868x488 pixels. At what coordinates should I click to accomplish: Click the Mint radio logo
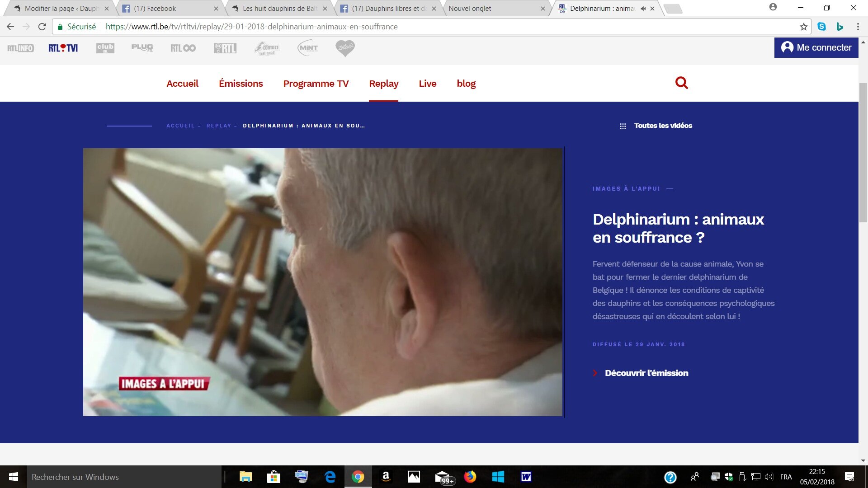pos(308,48)
